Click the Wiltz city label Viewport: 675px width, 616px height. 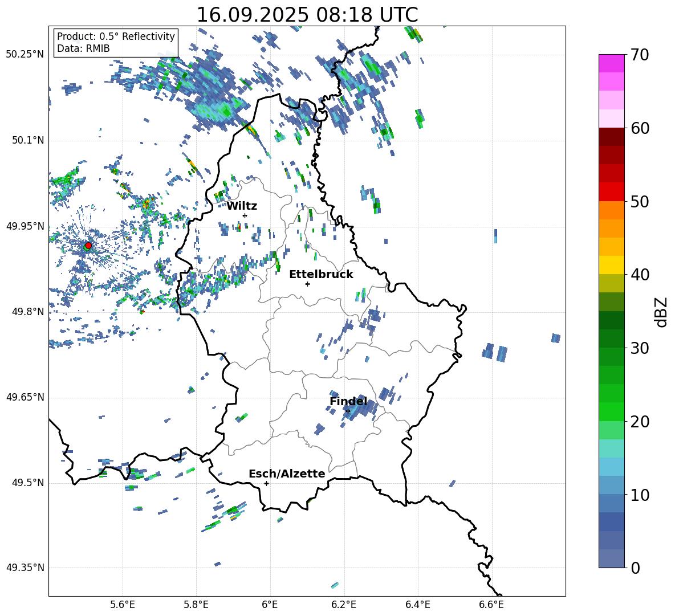click(242, 206)
